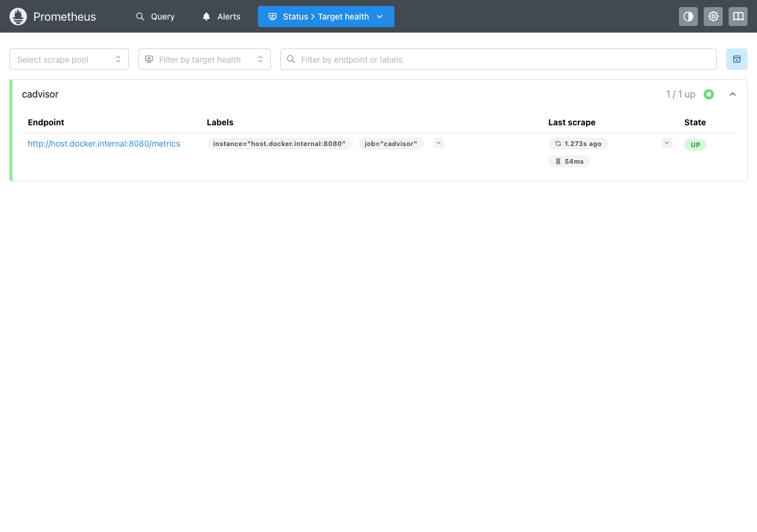Viewport: 757px width, 532px height.
Task: Click the Prometheus title text
Action: [x=64, y=17]
